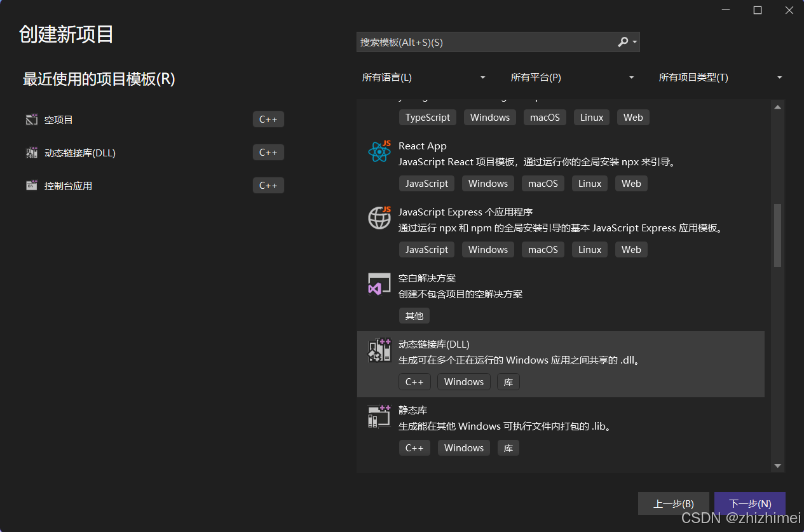This screenshot has width=804, height=532.
Task: Click the C++ badge beside 空项目
Action: coord(268,119)
